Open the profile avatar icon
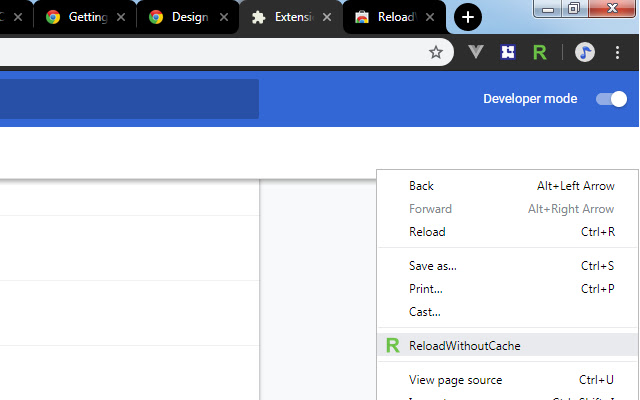This screenshot has width=640, height=400. [584, 52]
